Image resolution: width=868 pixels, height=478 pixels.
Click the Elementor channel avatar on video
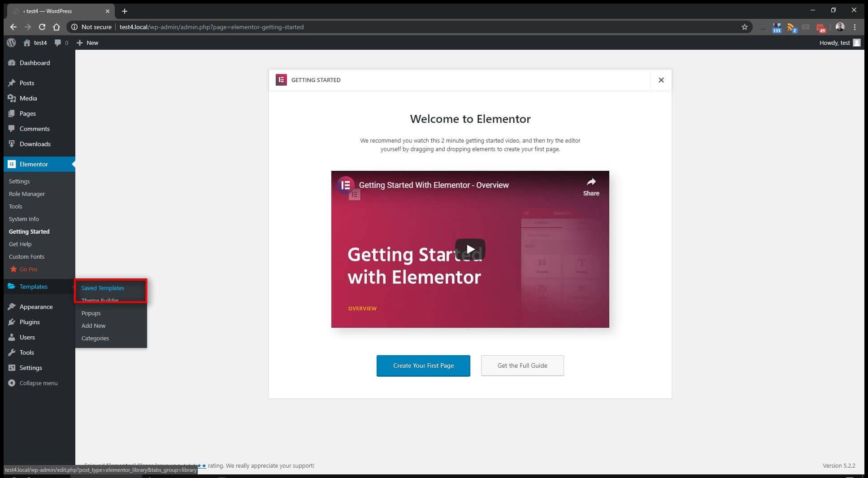346,185
